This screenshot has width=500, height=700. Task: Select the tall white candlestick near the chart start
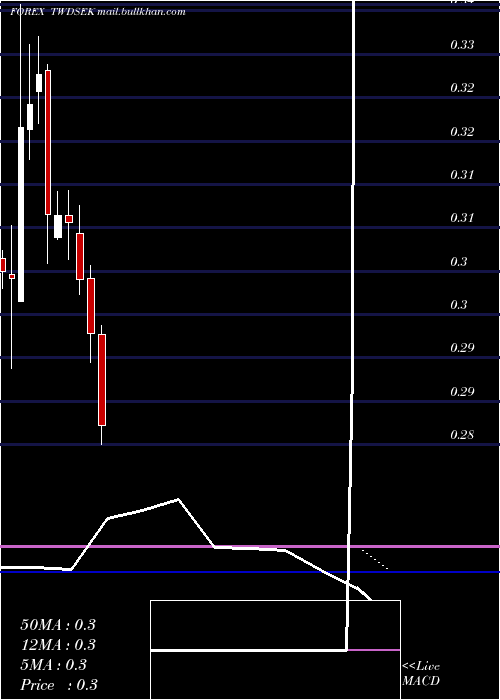tap(21, 214)
